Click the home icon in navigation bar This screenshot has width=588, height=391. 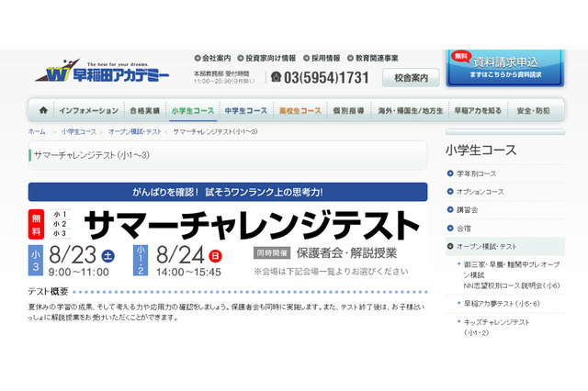tap(43, 110)
